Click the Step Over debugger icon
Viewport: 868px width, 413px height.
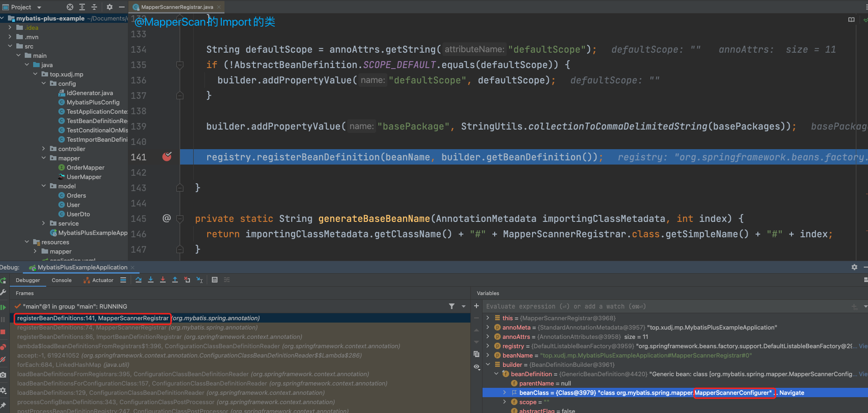tap(139, 280)
